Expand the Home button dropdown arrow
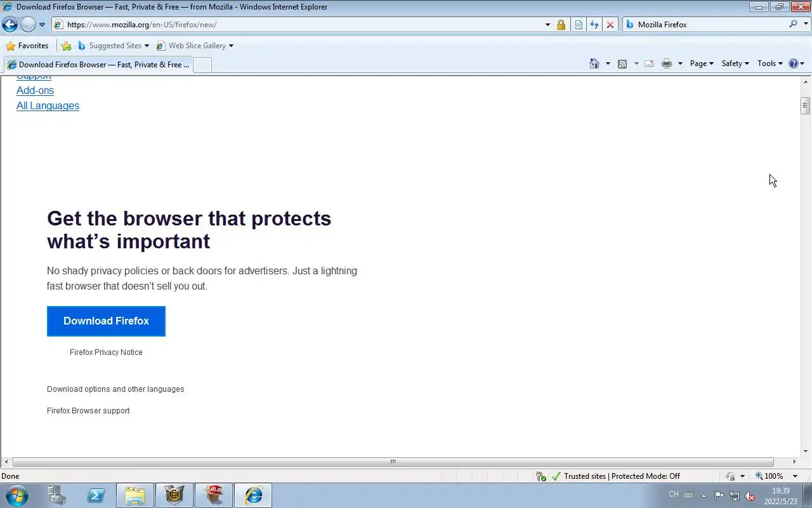 (x=608, y=63)
